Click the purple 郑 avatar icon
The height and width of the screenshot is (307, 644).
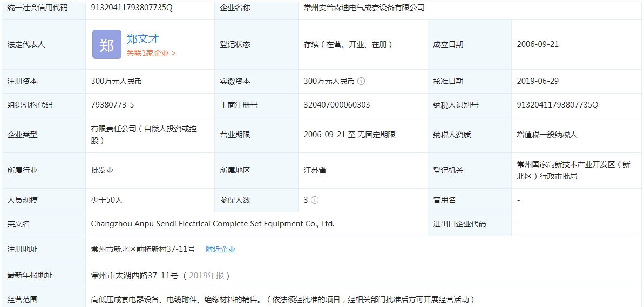tap(106, 44)
